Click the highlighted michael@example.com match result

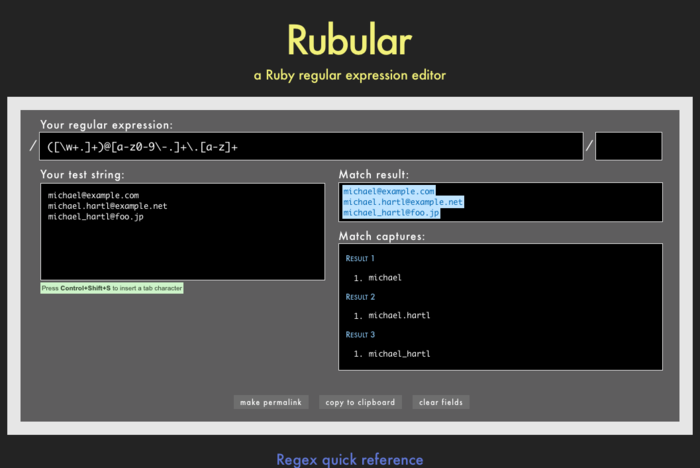389,191
